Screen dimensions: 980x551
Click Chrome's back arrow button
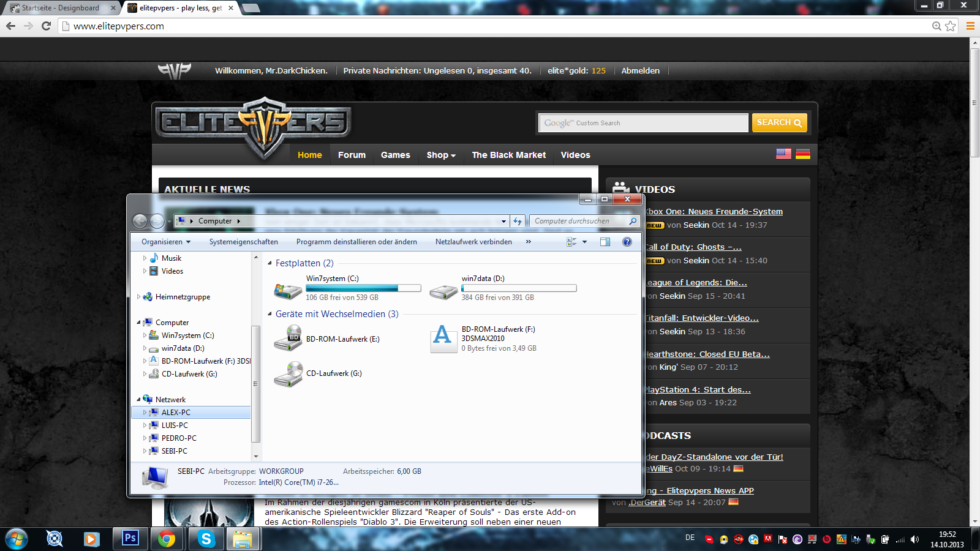pos(10,26)
